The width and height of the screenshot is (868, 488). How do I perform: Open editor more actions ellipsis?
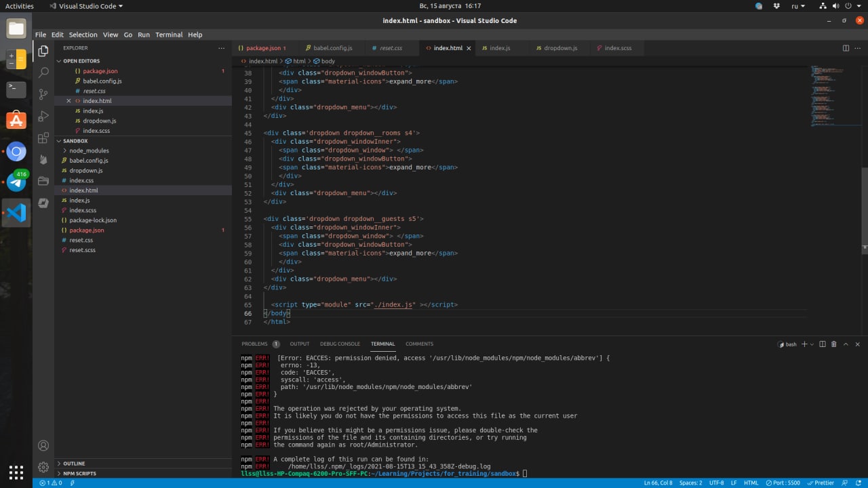[859, 48]
